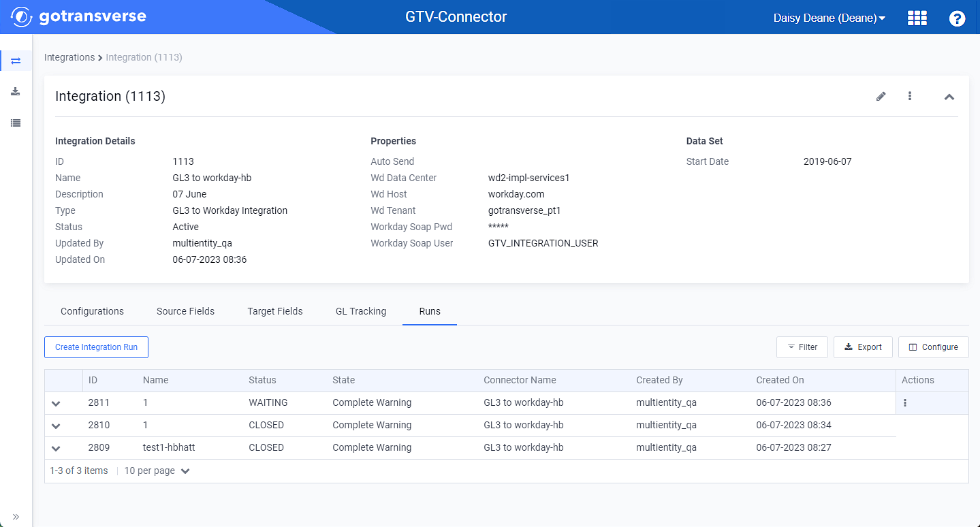Viewport: 980px width, 527px height.
Task: Click the 1-3 of 3 items text
Action: coord(79,470)
